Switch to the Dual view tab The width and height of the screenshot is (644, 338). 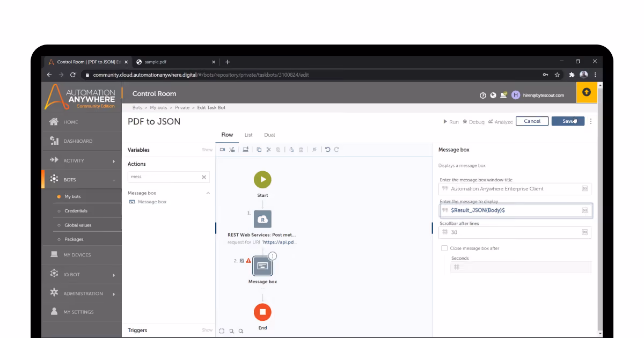269,135
